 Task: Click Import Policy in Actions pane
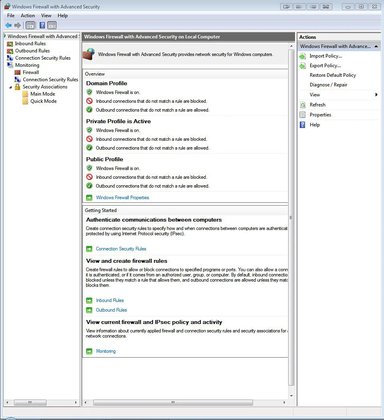tap(326, 56)
